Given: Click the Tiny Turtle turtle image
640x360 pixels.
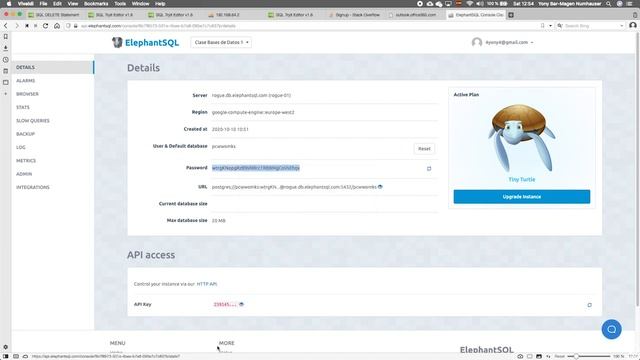Looking at the screenshot, I should [522, 138].
